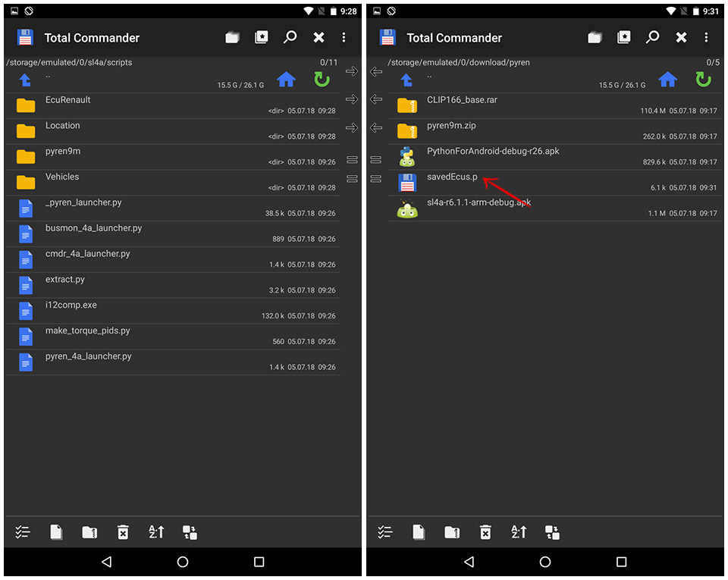Open overflow menu in right Total Commander
The width and height of the screenshot is (728, 580).
(706, 38)
